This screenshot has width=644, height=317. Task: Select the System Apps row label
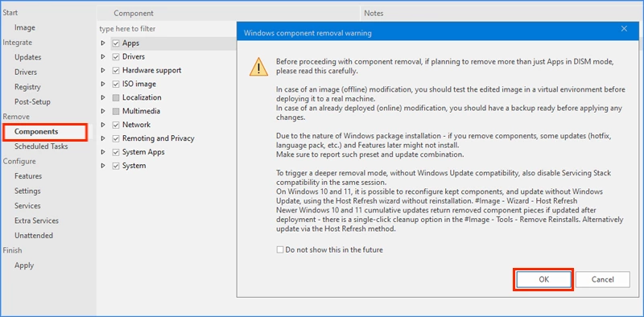[143, 152]
